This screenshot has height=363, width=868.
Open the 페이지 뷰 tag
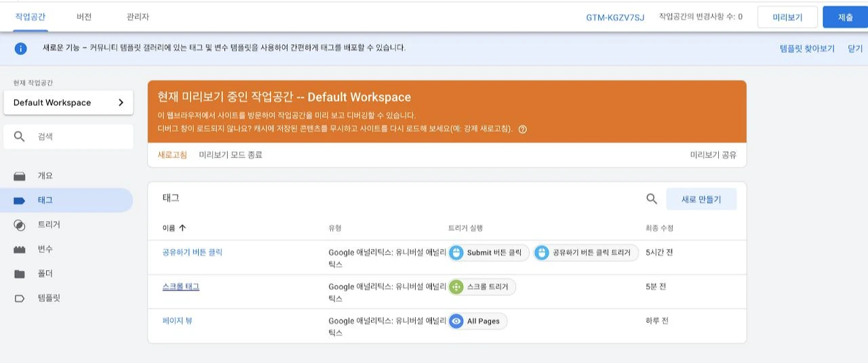pyautogui.click(x=178, y=320)
